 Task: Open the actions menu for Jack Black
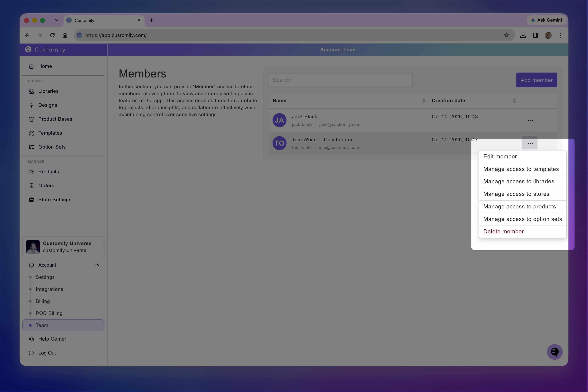point(530,120)
